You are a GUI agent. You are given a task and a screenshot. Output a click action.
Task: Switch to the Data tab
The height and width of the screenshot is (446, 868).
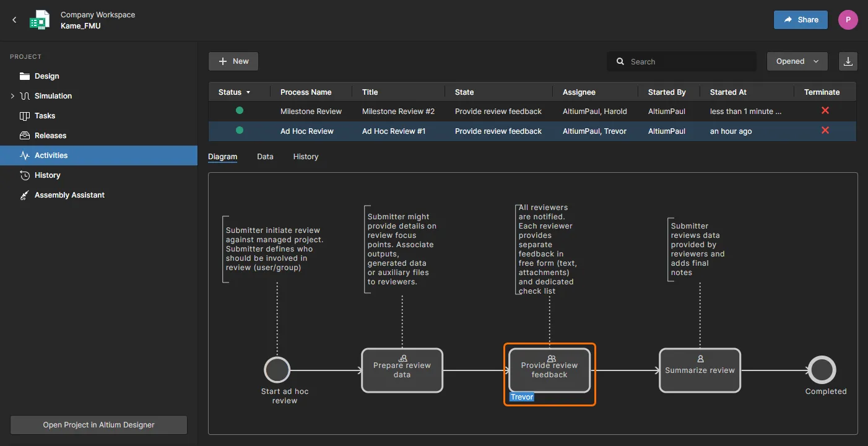[265, 157]
